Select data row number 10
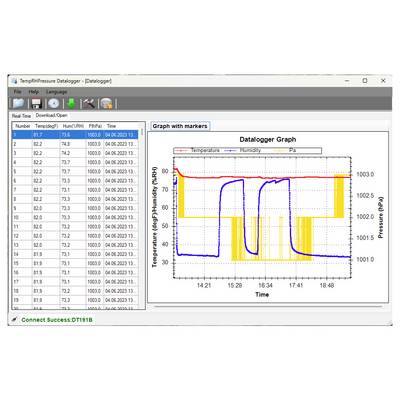 [x=75, y=217]
